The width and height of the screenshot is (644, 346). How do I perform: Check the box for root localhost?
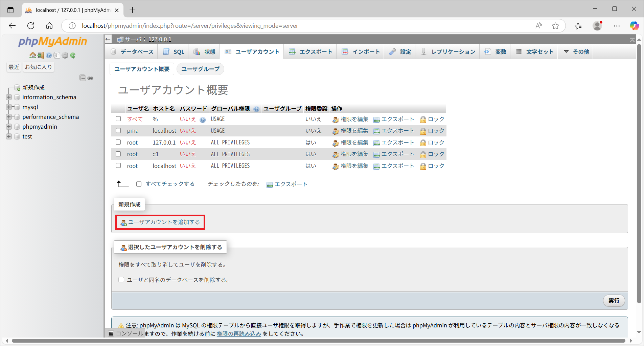[x=118, y=166]
